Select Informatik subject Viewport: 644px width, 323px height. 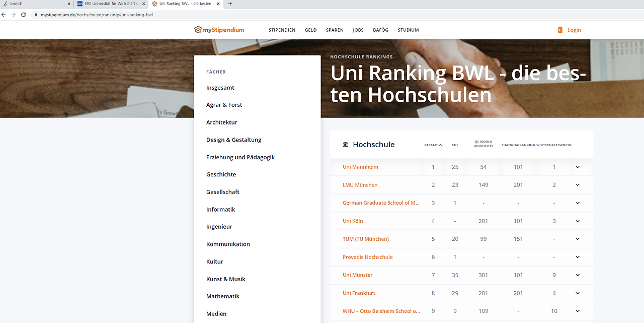coord(221,210)
